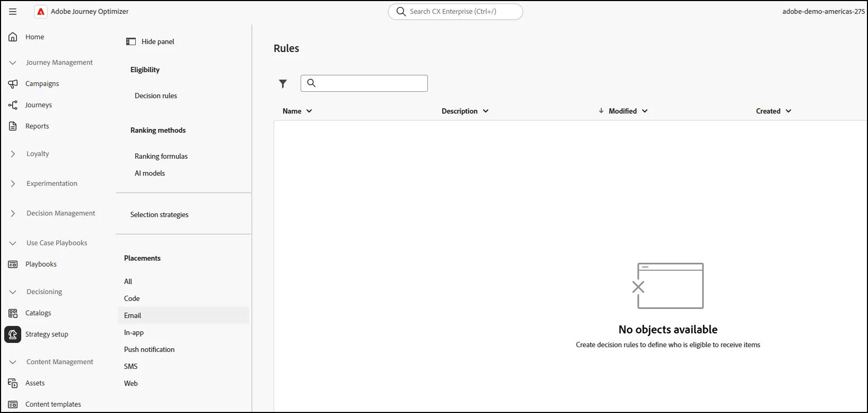
Task: Select the Email placement
Action: pos(183,315)
